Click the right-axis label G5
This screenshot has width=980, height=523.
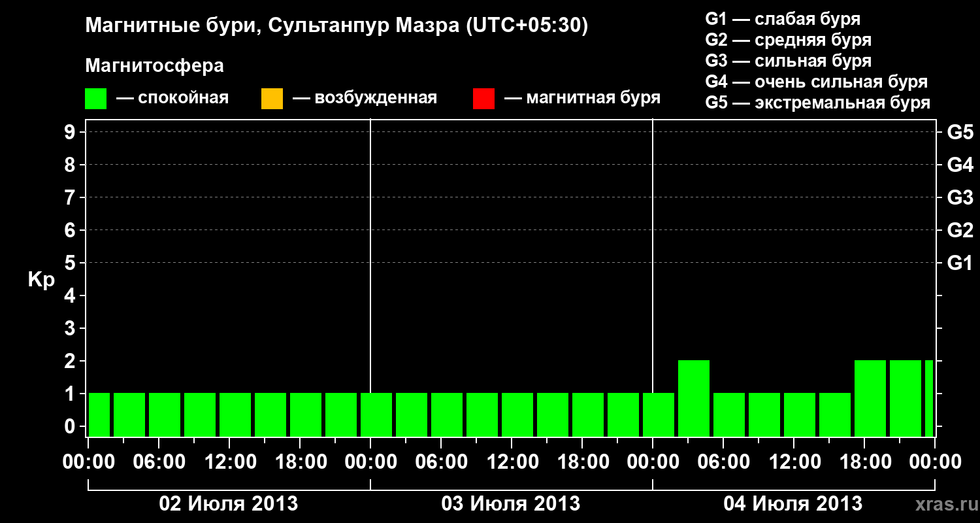[x=960, y=132]
